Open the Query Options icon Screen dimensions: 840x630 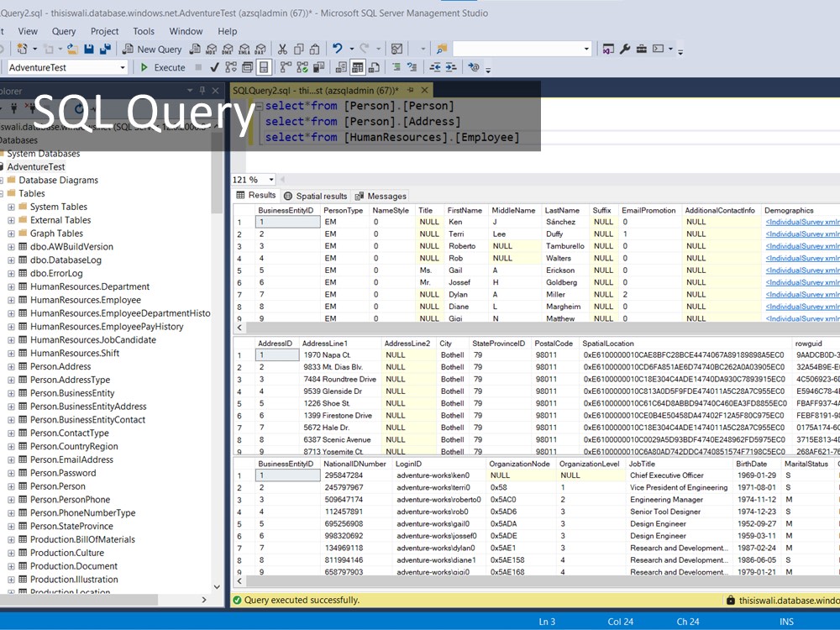247,67
